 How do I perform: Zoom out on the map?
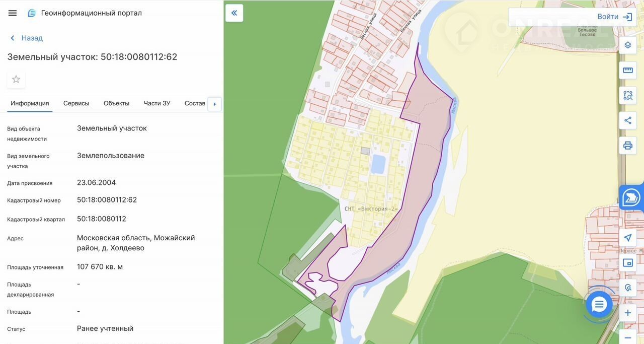[x=627, y=336]
